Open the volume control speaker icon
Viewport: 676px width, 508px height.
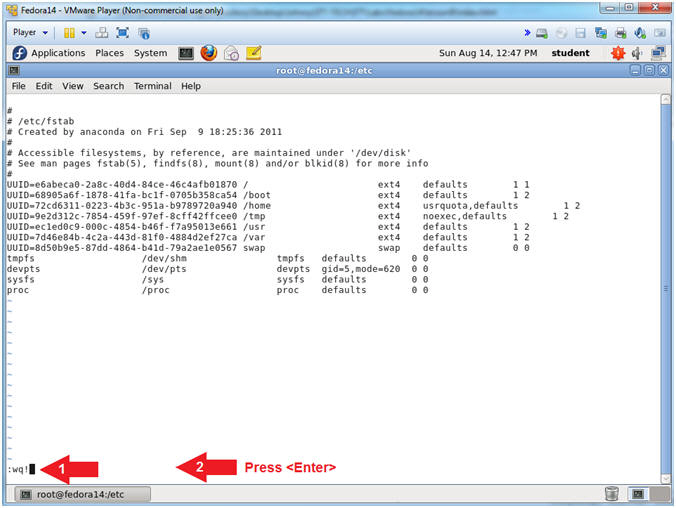(x=637, y=53)
